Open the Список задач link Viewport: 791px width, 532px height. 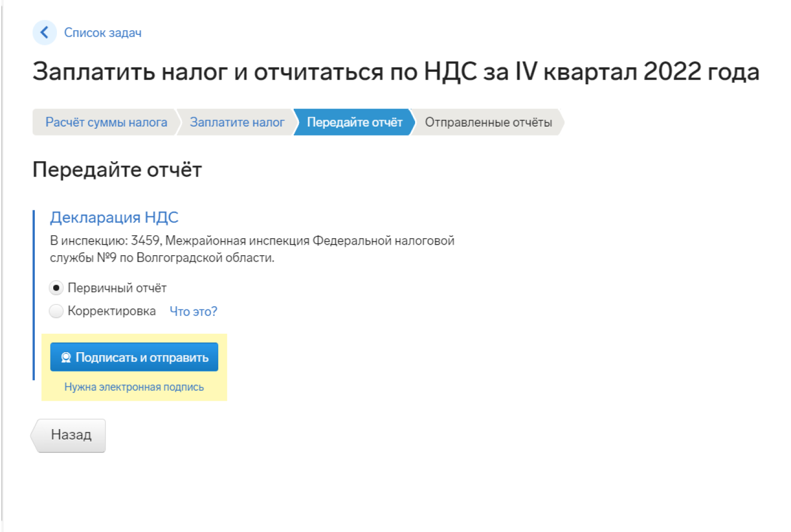[103, 33]
